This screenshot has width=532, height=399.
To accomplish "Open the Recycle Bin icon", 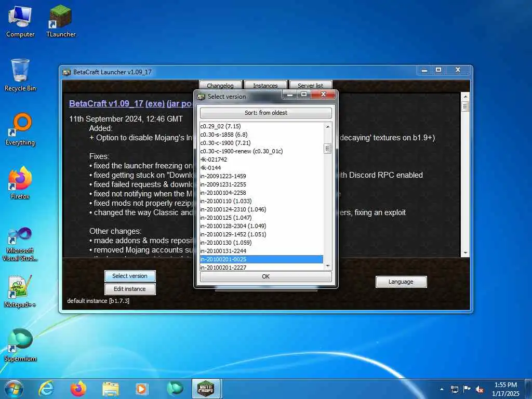I will point(20,75).
